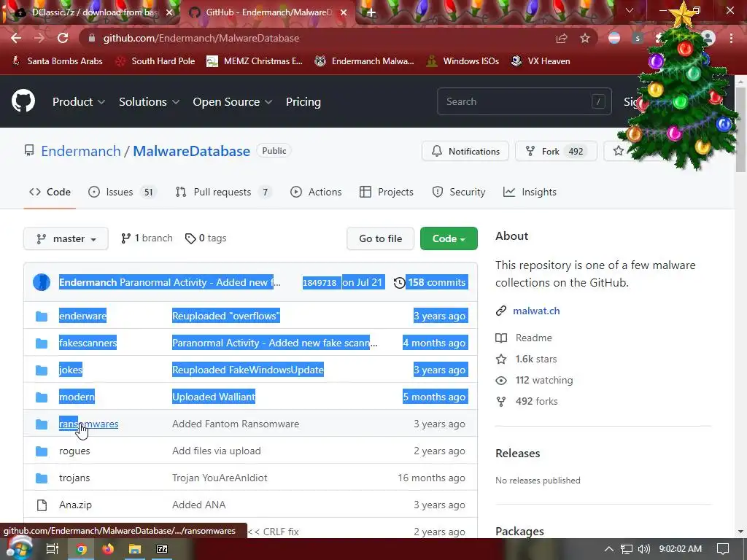Open the Insights tab
Image resolution: width=747 pixels, height=560 pixels.
(x=530, y=192)
